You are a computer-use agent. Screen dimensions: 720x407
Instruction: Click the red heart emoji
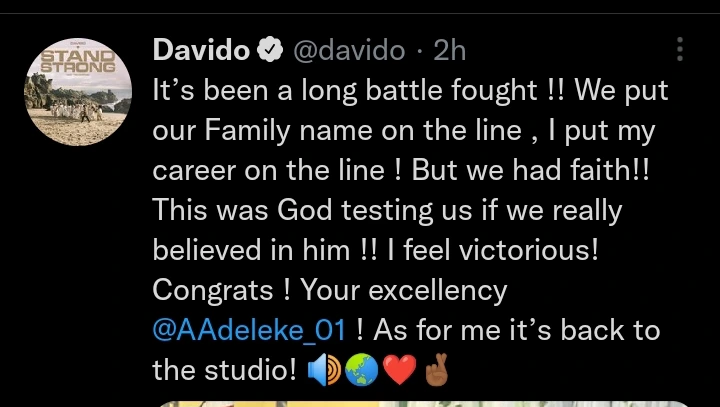pos(398,371)
